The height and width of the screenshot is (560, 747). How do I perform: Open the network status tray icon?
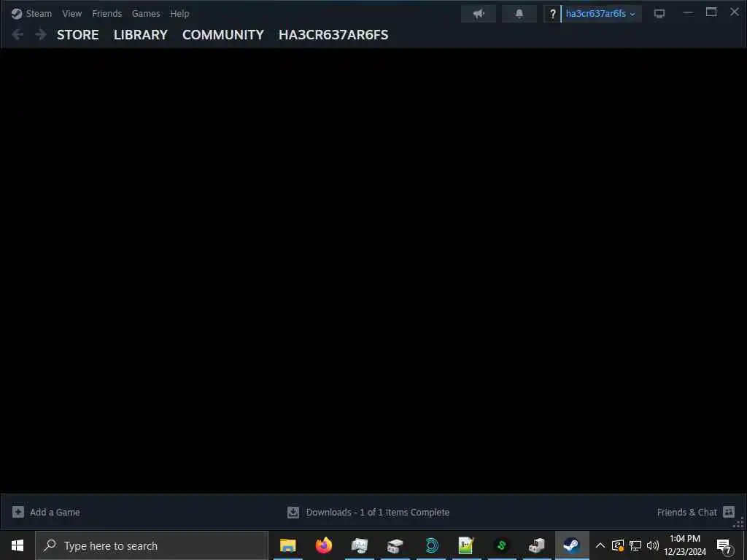[x=635, y=545]
